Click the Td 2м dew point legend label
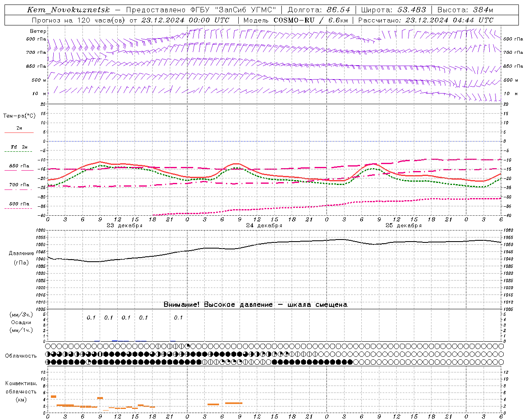The image size is (525, 420). (x=19, y=147)
